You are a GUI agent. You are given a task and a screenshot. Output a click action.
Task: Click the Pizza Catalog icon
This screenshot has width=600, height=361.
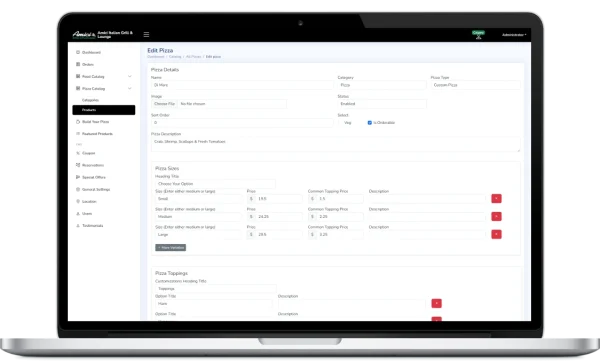pyautogui.click(x=78, y=88)
